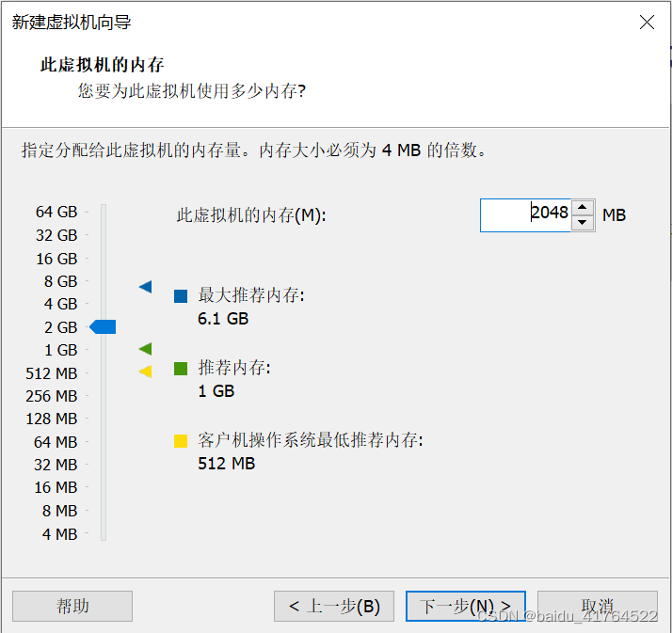Select the 128 MB scale label
The width and height of the screenshot is (672, 633).
[52, 419]
